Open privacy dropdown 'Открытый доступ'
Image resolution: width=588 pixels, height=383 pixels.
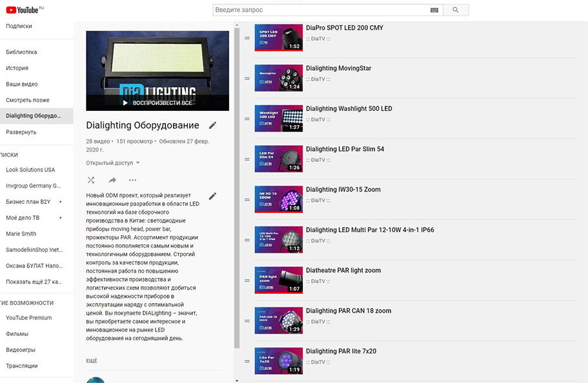(113, 163)
